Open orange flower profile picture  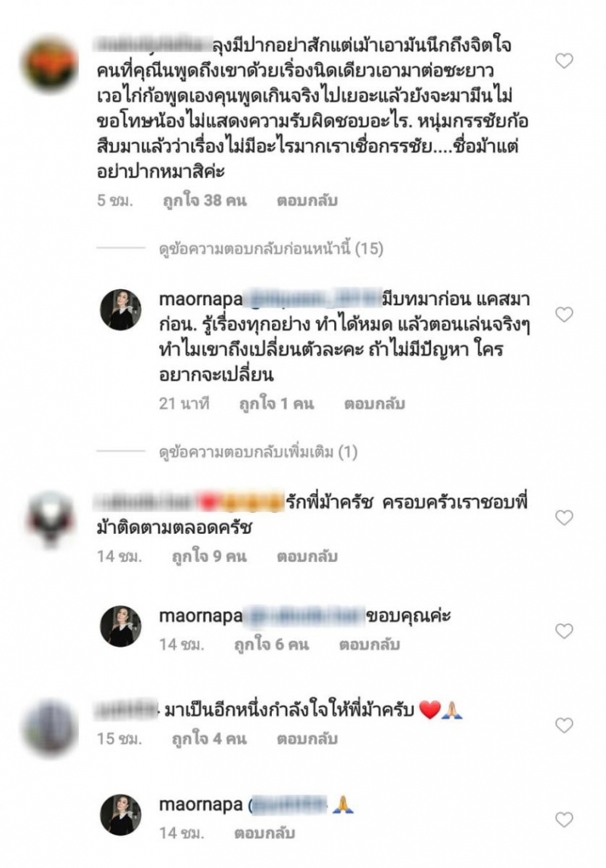tap(49, 64)
